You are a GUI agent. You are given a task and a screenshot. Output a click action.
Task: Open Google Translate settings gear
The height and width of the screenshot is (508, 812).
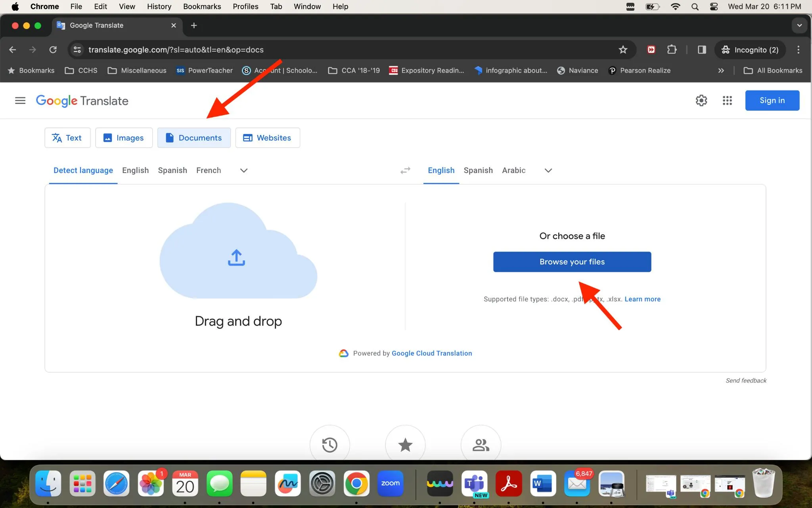[x=701, y=100]
